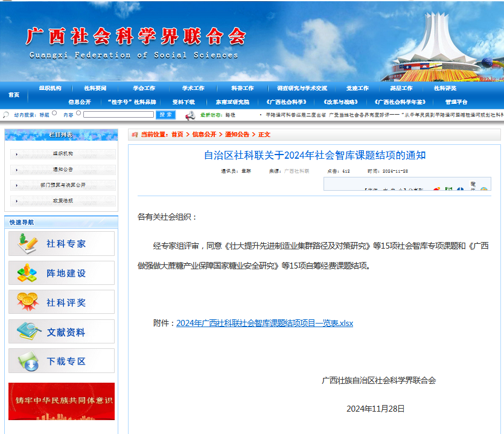Open the 文献资料 quick navigation button
The height and width of the screenshot is (434, 504).
tap(62, 331)
